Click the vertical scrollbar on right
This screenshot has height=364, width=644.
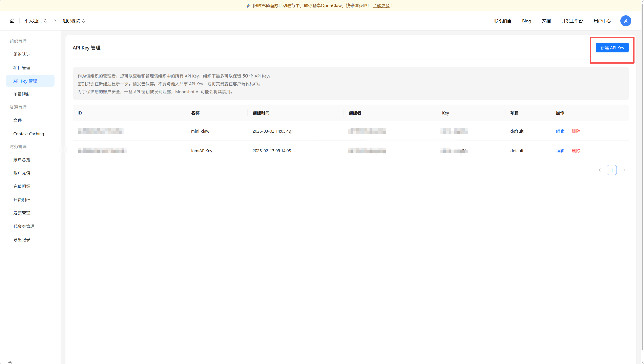pos(642,175)
